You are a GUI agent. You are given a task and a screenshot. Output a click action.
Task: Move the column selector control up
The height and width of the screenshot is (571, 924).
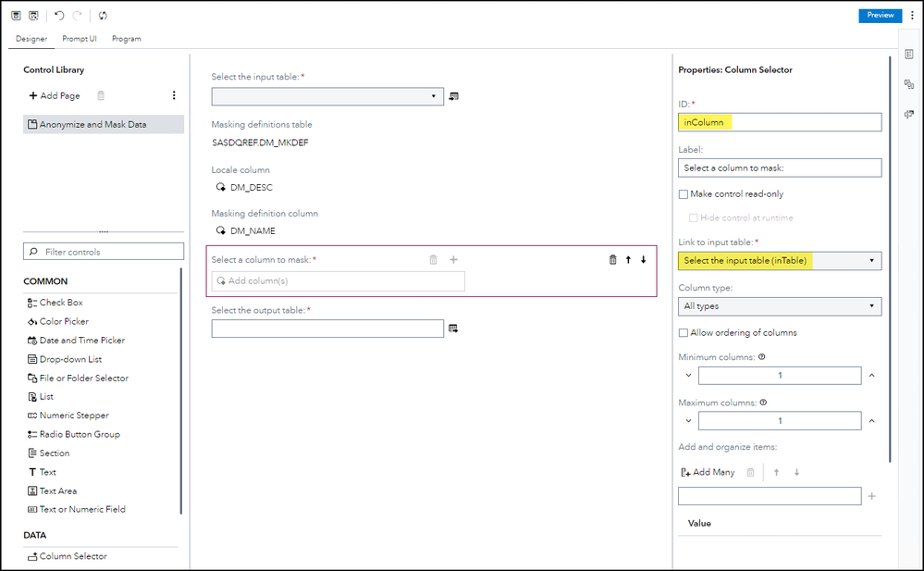click(x=628, y=260)
